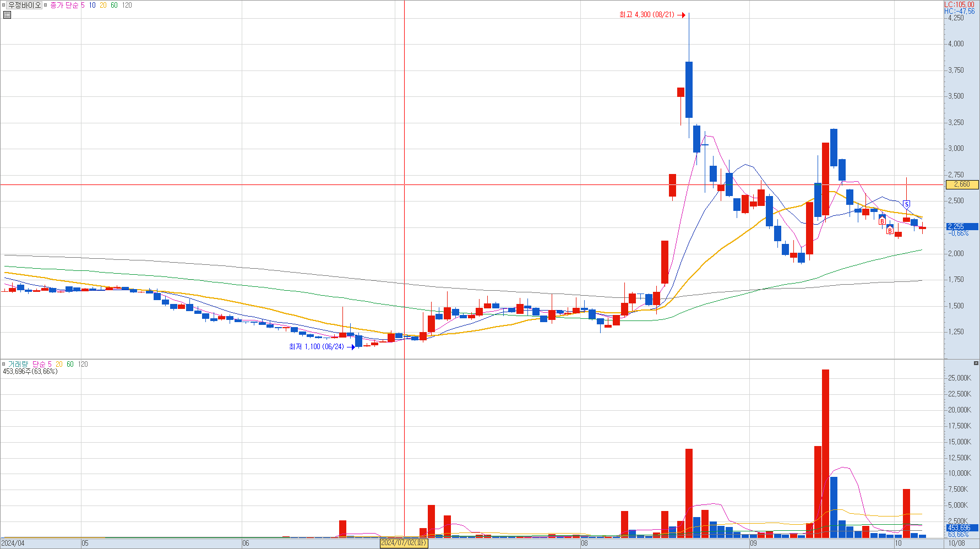Click the upper B buy signal marker

point(882,221)
